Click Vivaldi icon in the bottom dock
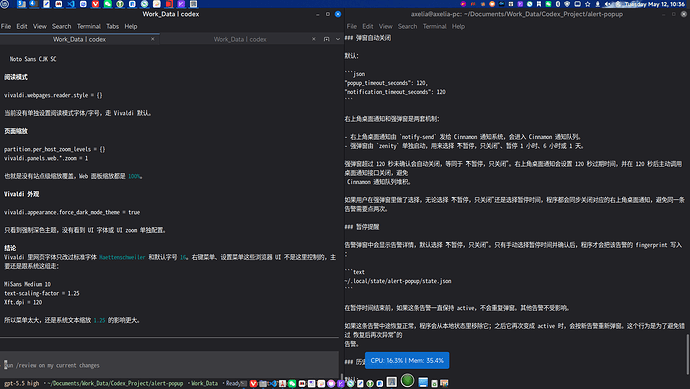Screen dimensions: 690x389 (x=253, y=384)
